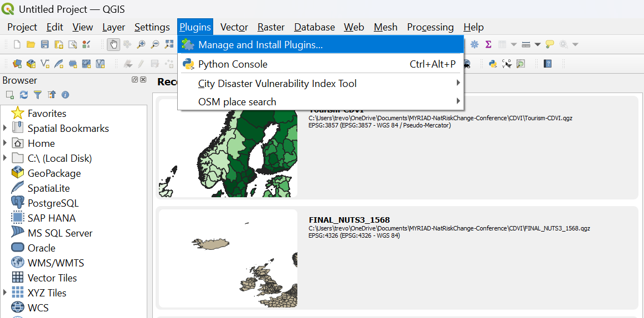Viewport: 644px width, 318px height.
Task: Click Collapse All in Browser panel
Action: [x=51, y=95]
